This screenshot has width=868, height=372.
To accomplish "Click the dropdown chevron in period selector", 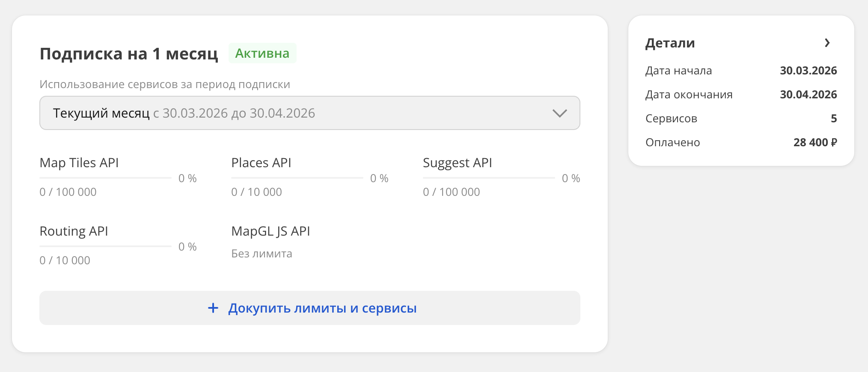I will (559, 113).
